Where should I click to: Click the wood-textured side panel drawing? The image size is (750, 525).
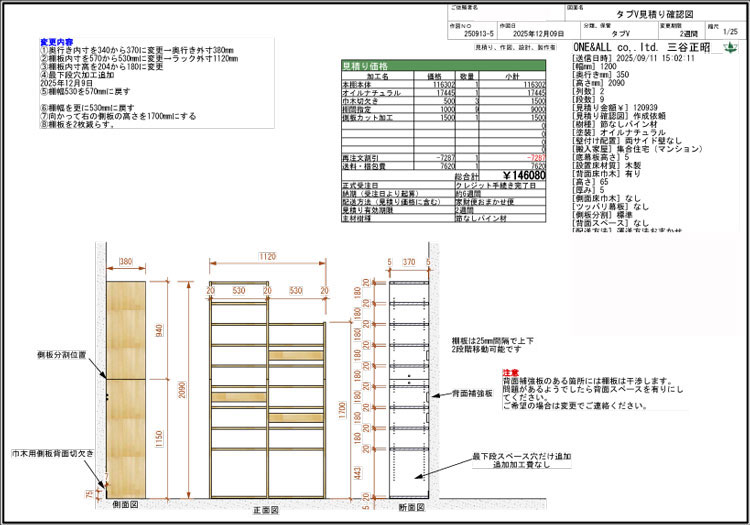click(x=126, y=390)
